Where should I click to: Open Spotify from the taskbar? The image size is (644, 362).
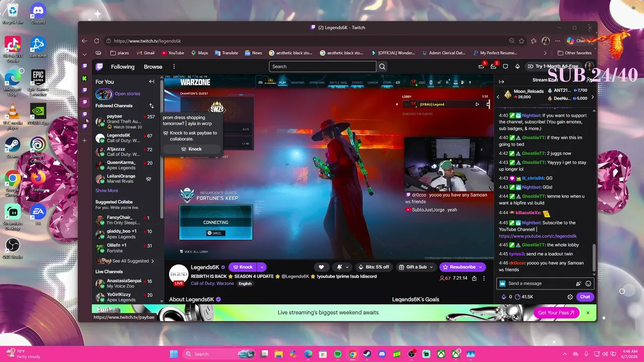coord(338,354)
